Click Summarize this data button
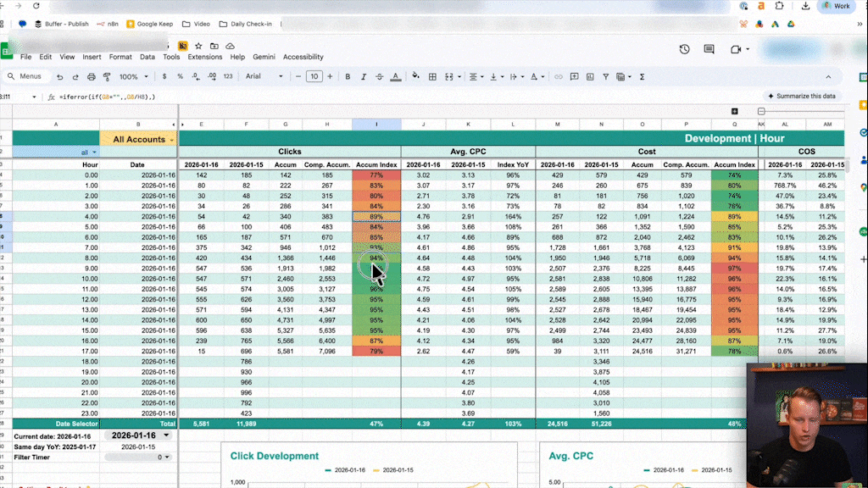 [x=801, y=97]
